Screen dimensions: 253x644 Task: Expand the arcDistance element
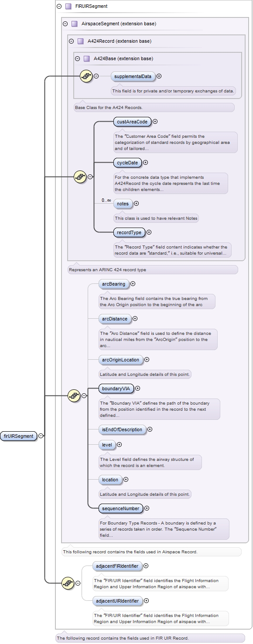[135, 319]
